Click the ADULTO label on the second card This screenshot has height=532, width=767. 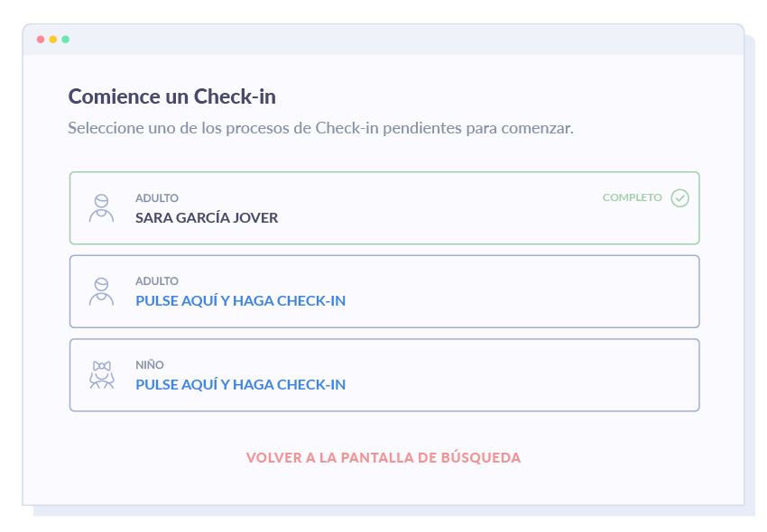(x=157, y=281)
